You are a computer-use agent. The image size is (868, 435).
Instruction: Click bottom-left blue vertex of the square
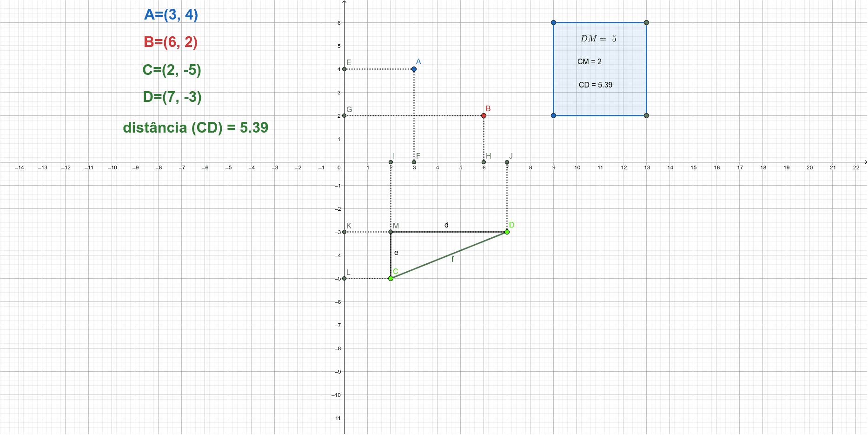pyautogui.click(x=553, y=115)
